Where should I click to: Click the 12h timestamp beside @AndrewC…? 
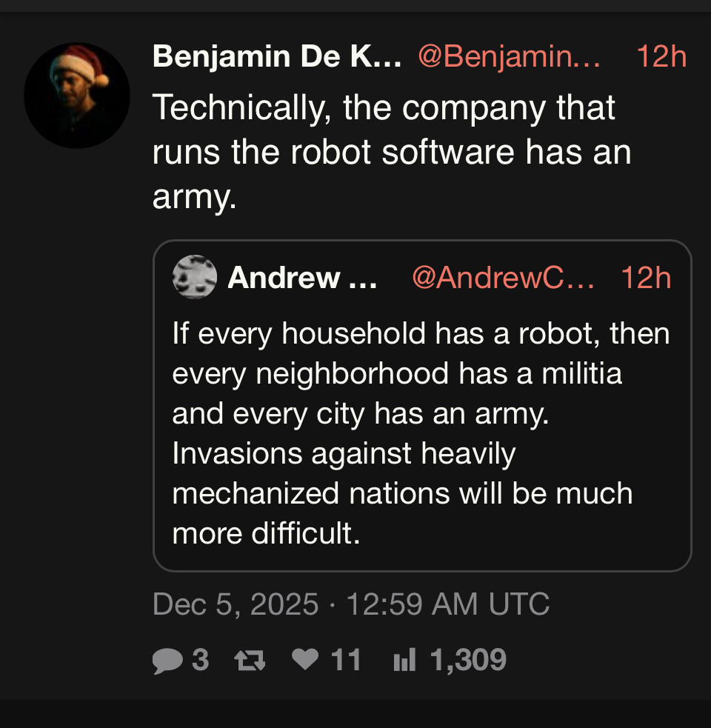pyautogui.click(x=646, y=278)
